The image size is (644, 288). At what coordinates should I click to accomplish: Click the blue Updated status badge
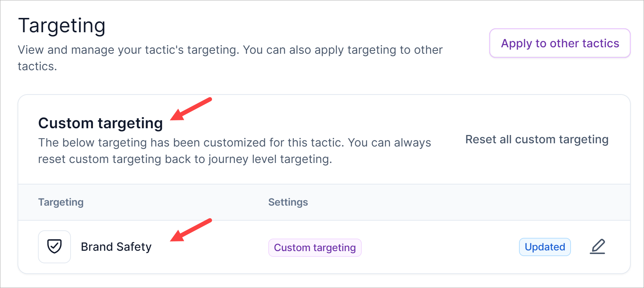pos(544,247)
